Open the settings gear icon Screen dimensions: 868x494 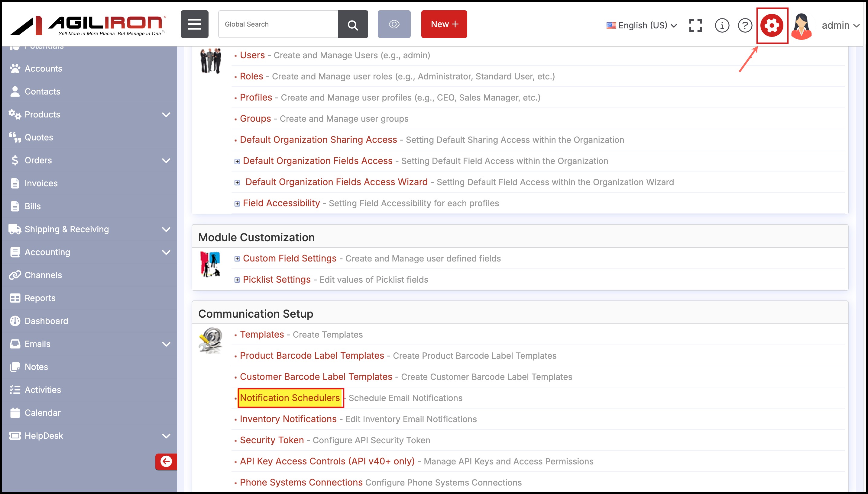[772, 25]
